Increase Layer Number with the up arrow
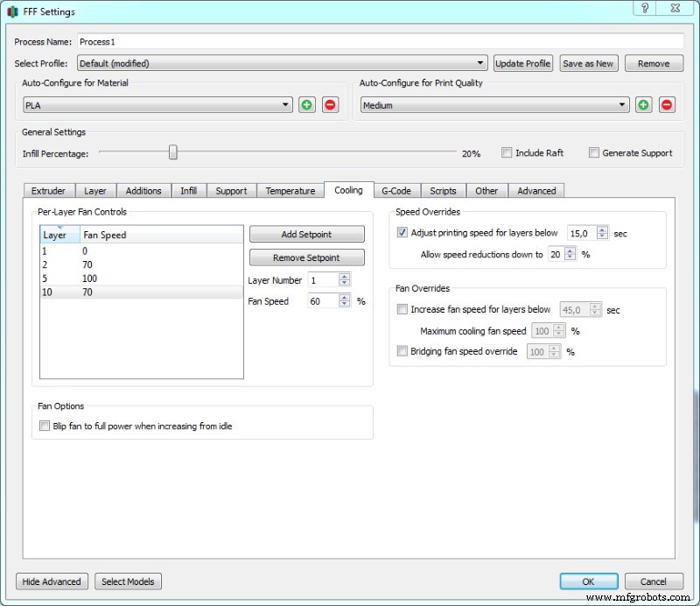The width and height of the screenshot is (700, 606). pyautogui.click(x=344, y=277)
